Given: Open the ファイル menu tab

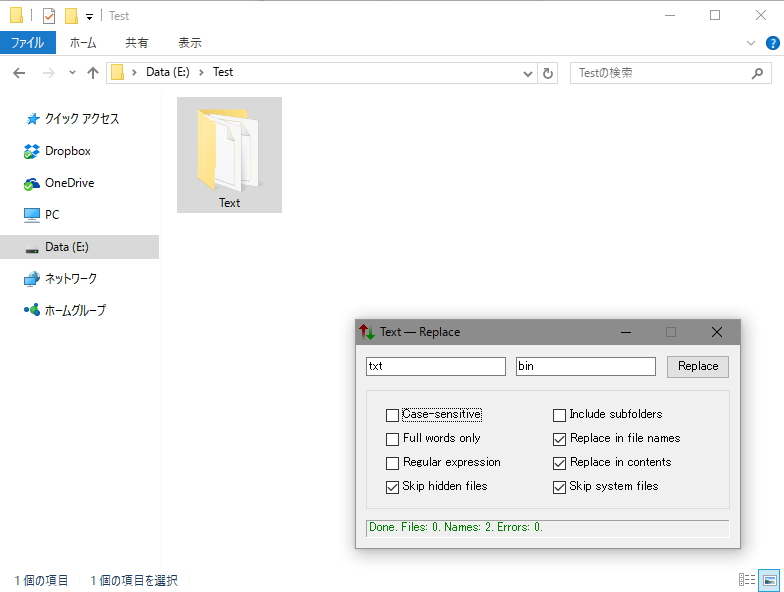Looking at the screenshot, I should pyautogui.click(x=28, y=43).
